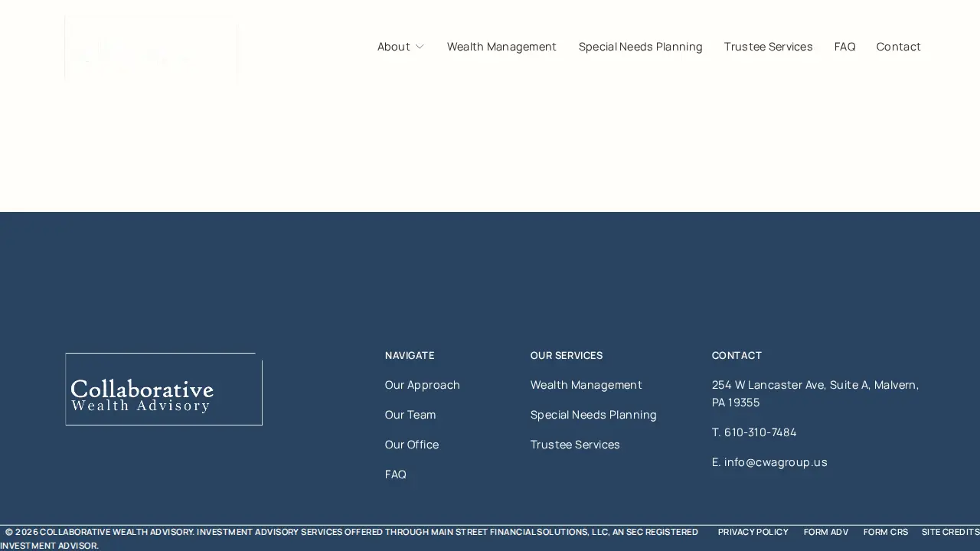Select Wealth Management under Our Services
980x551 pixels.
pos(586,385)
